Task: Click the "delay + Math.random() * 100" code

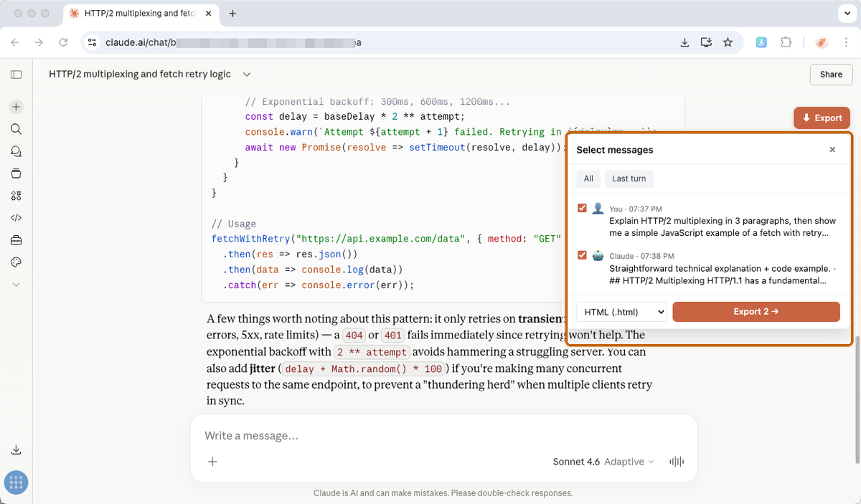Action: [362, 369]
